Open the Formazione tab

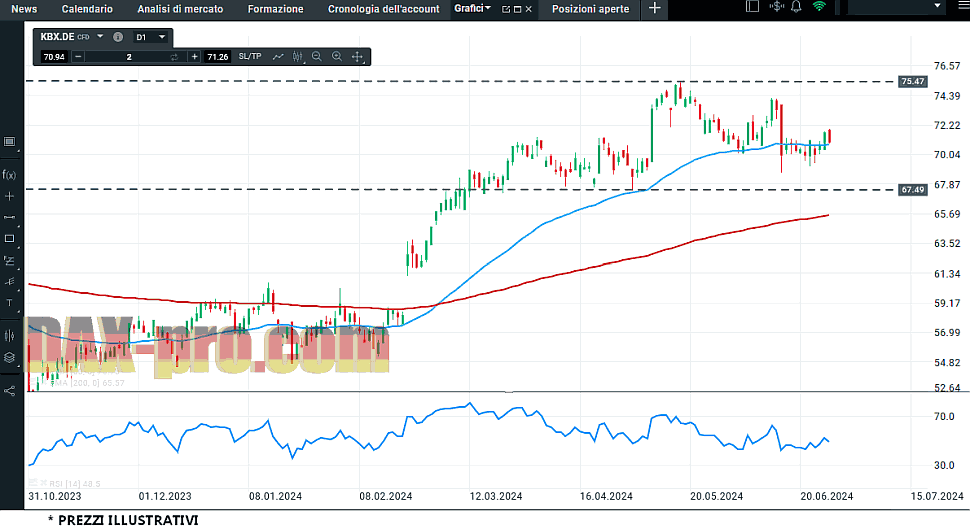coord(275,9)
